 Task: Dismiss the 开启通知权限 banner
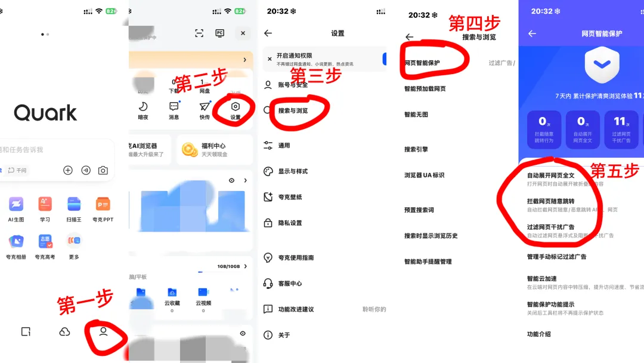(x=270, y=59)
